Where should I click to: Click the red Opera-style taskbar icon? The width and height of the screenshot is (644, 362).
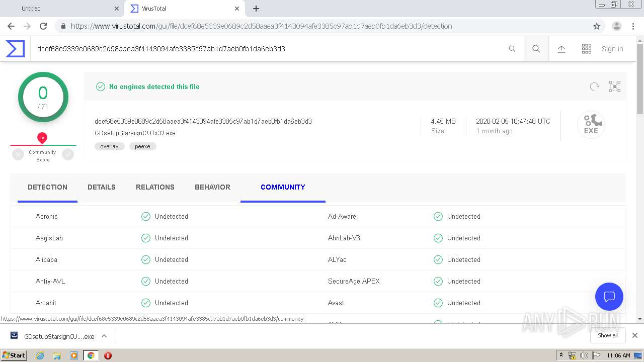pos(108,355)
